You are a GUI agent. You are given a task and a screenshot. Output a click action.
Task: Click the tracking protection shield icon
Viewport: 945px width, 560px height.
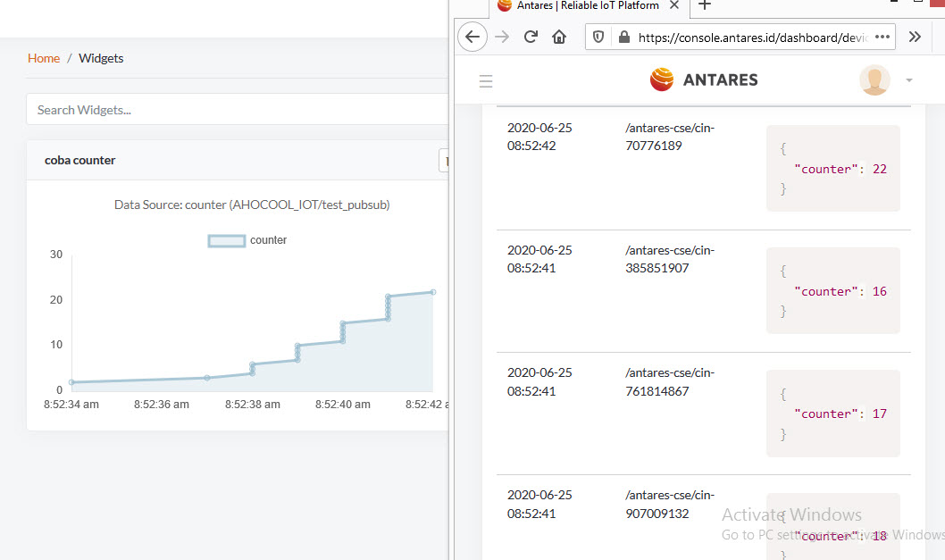[599, 37]
